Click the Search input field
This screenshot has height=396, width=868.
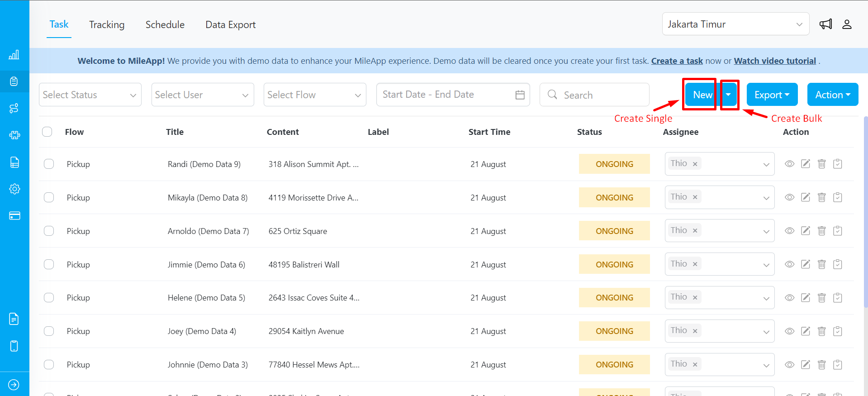pyautogui.click(x=594, y=95)
